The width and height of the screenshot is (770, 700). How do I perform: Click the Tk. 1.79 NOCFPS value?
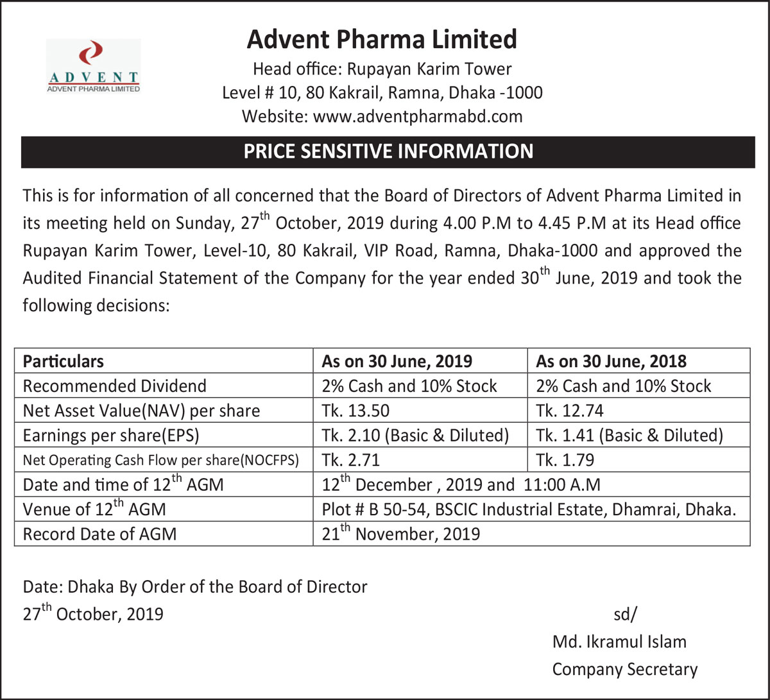tap(565, 460)
